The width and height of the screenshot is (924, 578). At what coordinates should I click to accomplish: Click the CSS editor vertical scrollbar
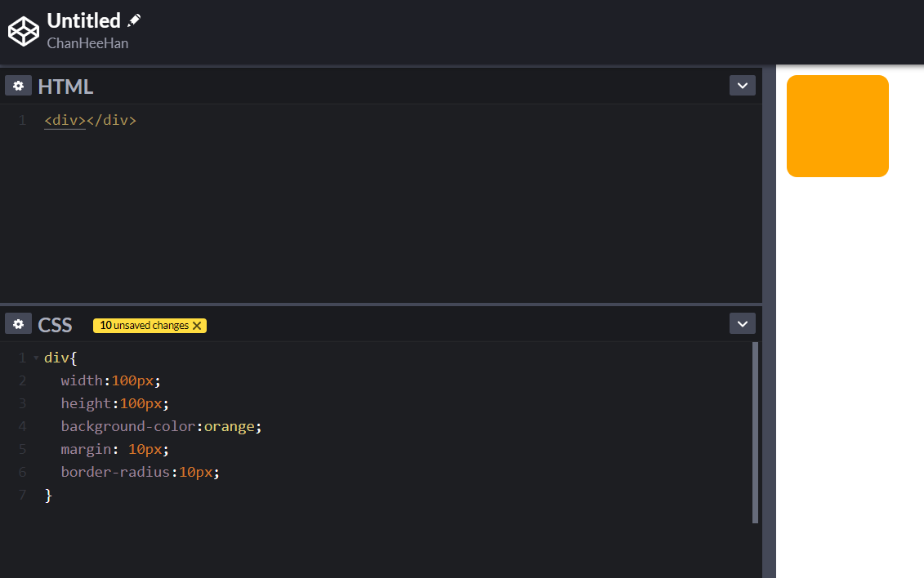(x=755, y=433)
